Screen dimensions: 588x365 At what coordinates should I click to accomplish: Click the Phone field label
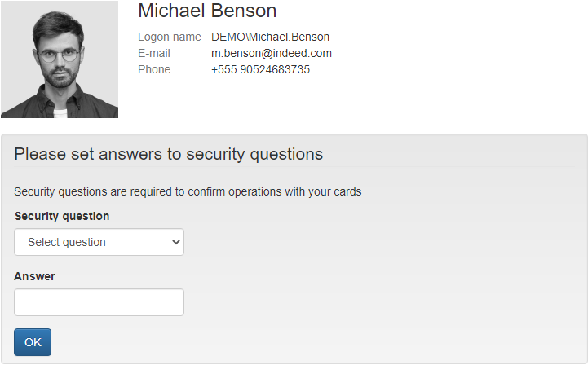pos(154,69)
